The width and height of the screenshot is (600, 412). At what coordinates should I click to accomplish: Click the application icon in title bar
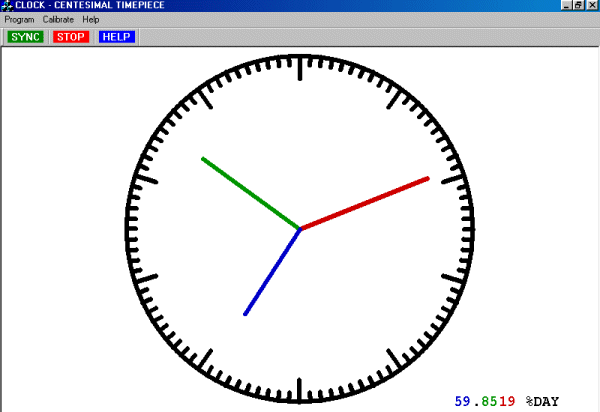click(7, 5)
